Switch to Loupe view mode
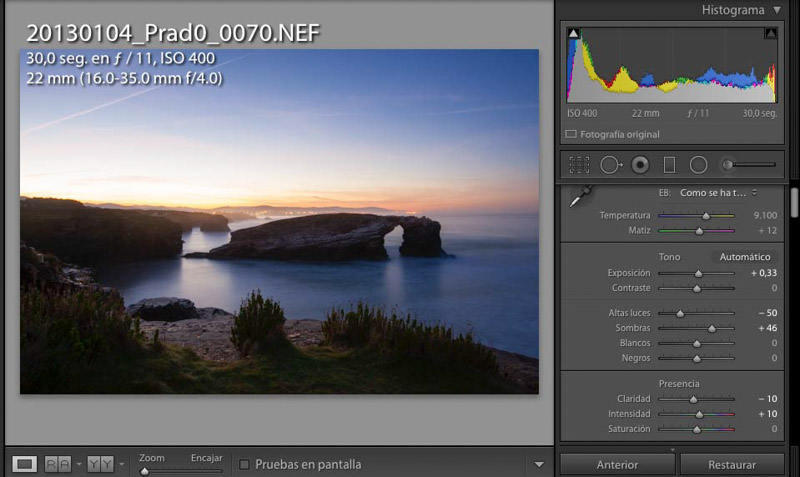The height and width of the screenshot is (477, 800). click(26, 464)
